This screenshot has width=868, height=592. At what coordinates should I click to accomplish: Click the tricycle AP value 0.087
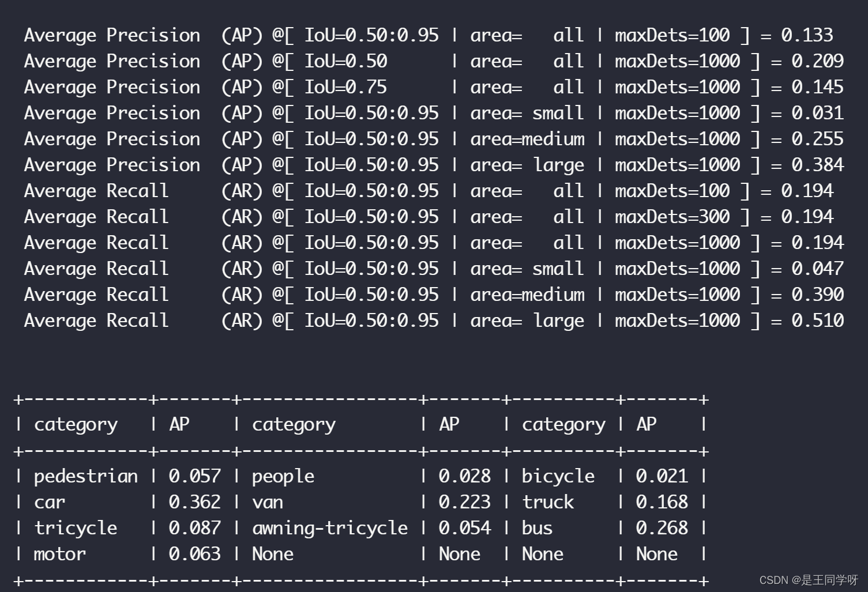tap(194, 528)
